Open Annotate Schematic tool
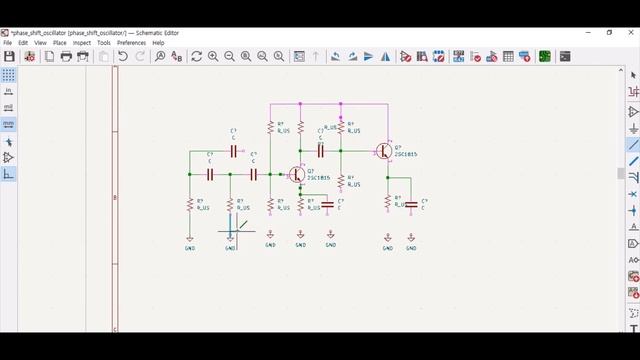This screenshot has width=640, height=360. [459, 56]
